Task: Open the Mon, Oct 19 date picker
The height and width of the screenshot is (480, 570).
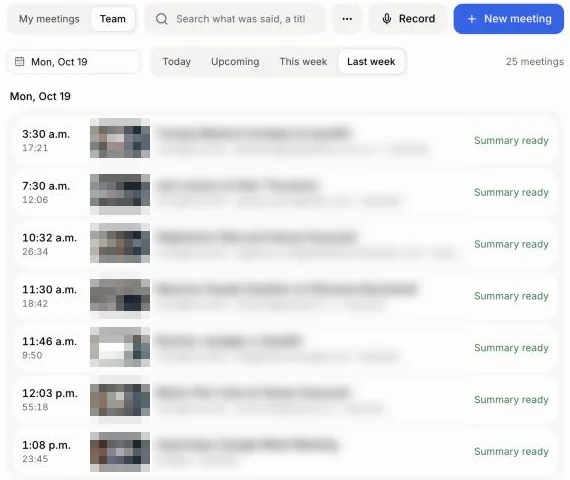Action: (x=74, y=62)
